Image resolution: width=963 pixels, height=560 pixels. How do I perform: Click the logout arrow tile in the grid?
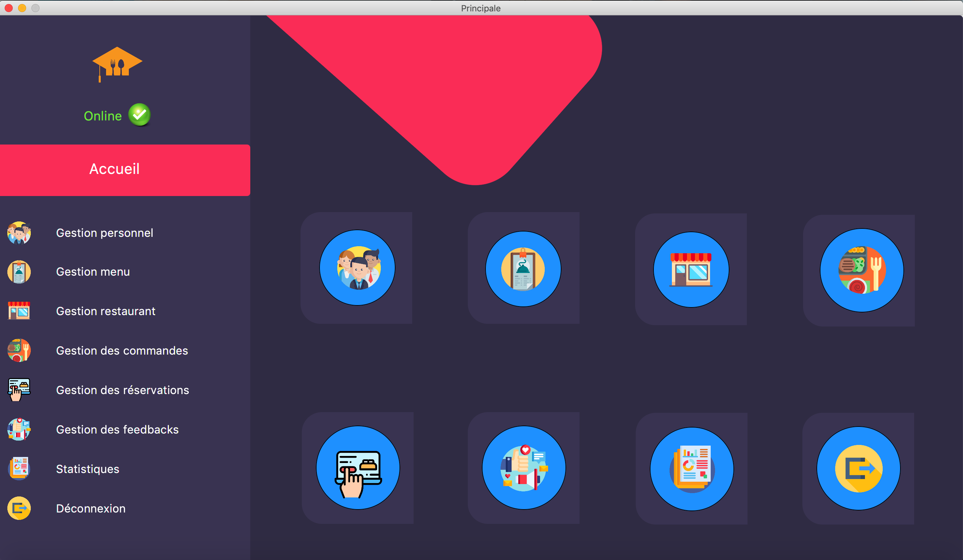(858, 468)
